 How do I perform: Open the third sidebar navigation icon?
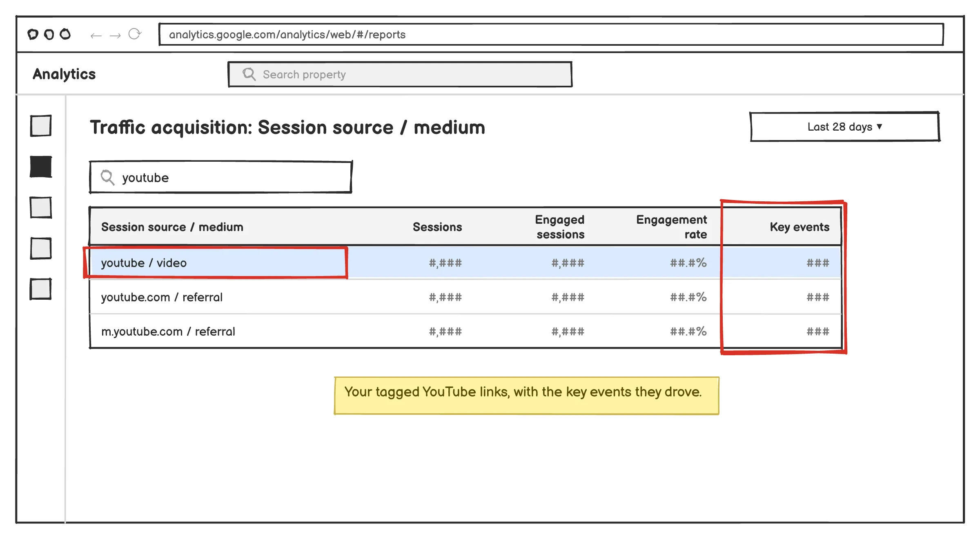click(41, 207)
